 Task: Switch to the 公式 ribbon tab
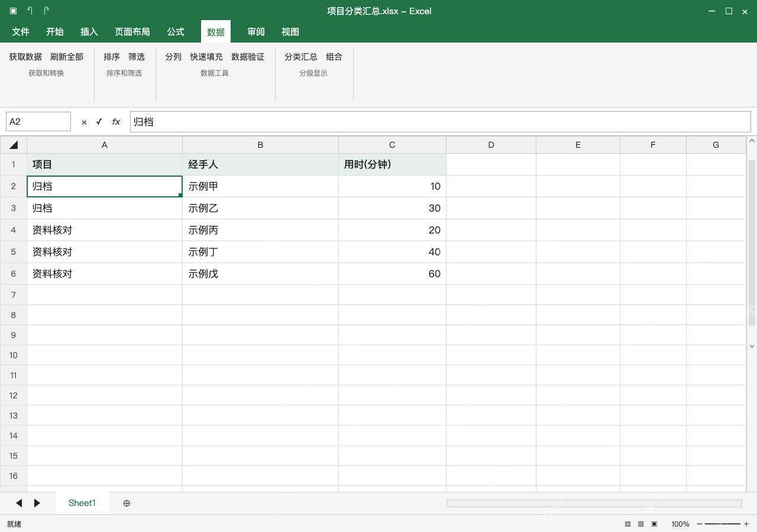176,32
